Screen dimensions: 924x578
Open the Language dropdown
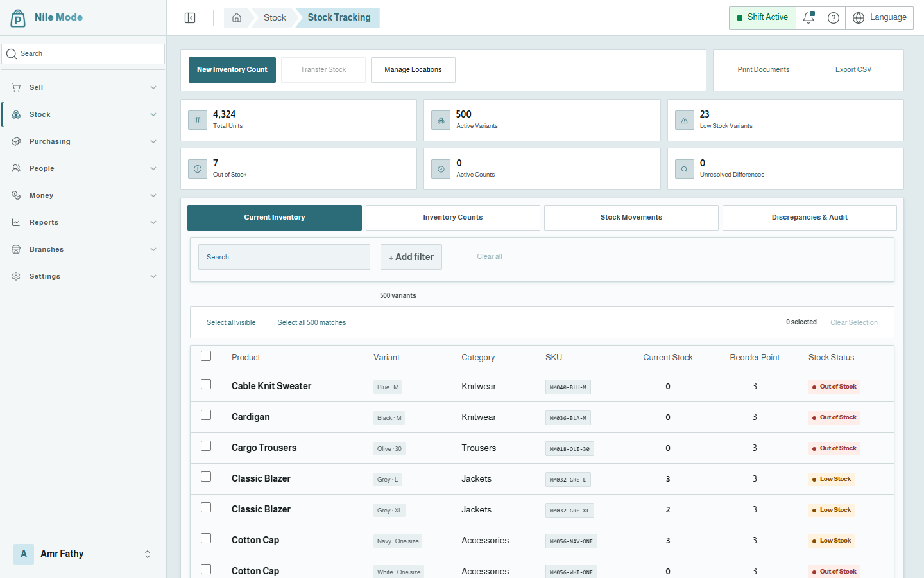pos(880,18)
